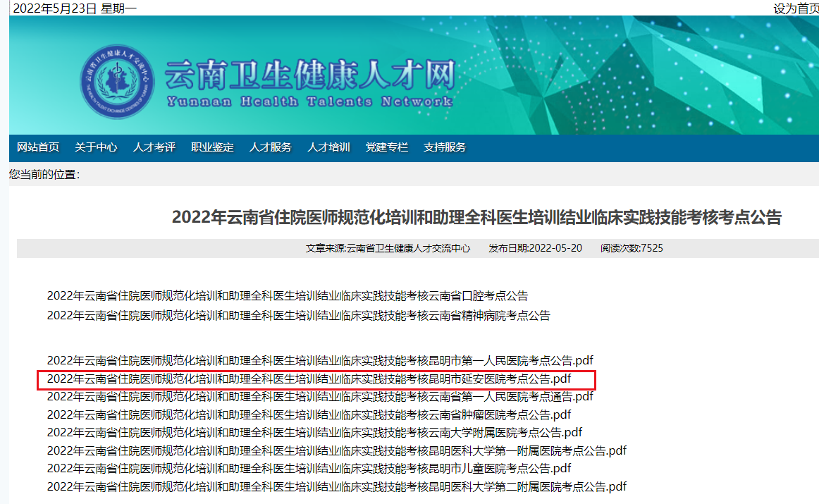Image resolution: width=819 pixels, height=504 pixels.
Task: Select 人才考评 in navigation bar
Action: 154,147
